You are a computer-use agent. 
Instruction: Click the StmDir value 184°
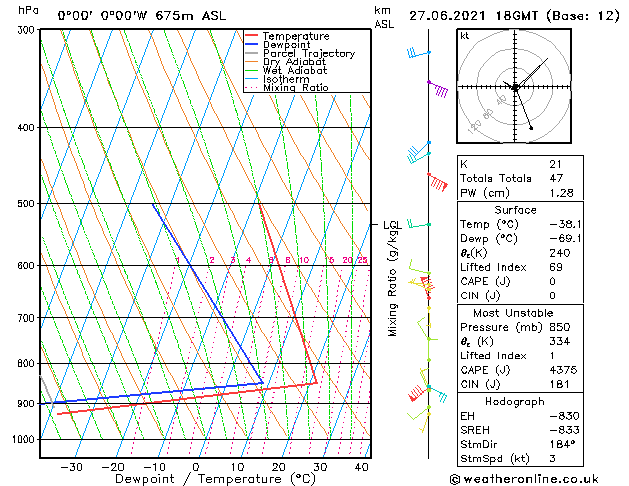pos(561,444)
